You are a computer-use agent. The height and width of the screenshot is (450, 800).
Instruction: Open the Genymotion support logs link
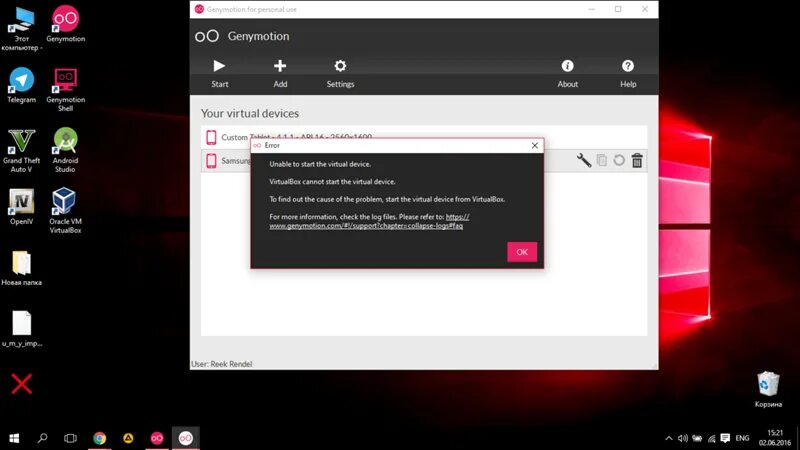(x=369, y=221)
